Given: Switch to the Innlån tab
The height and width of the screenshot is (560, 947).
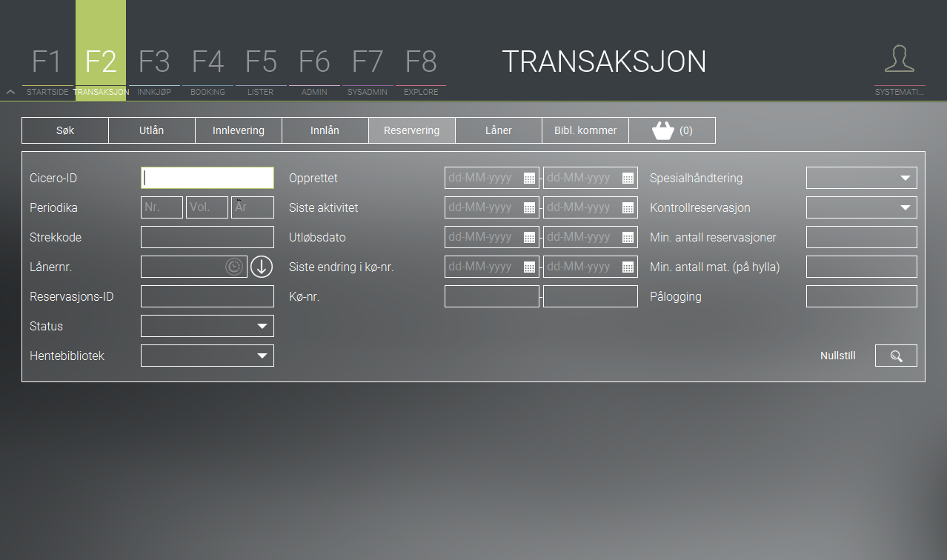Looking at the screenshot, I should 325,130.
